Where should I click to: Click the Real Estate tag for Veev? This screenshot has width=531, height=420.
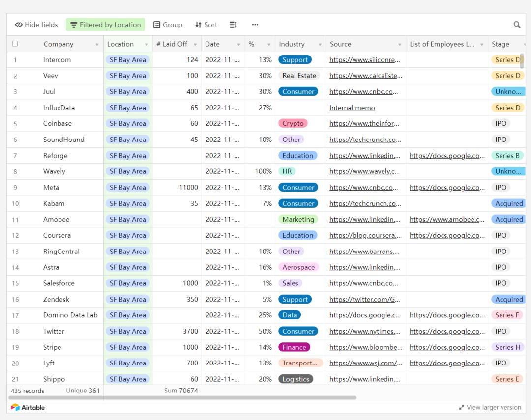(299, 76)
